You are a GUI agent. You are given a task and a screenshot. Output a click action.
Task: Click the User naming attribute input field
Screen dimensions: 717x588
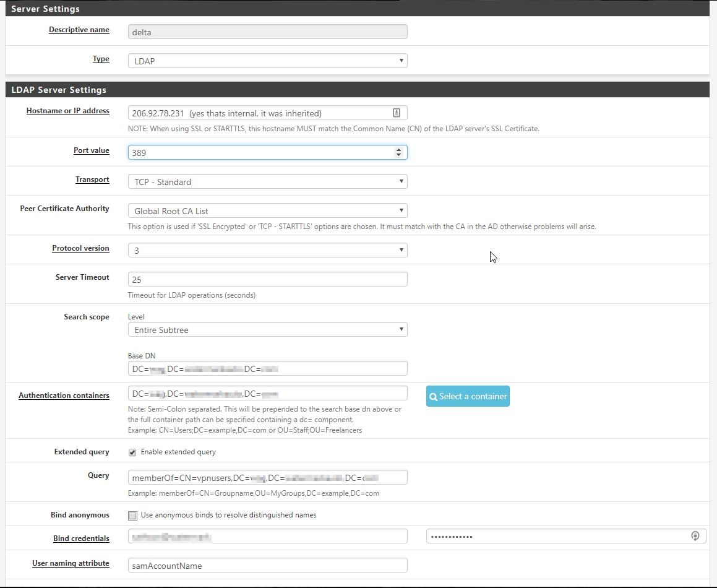click(267, 566)
